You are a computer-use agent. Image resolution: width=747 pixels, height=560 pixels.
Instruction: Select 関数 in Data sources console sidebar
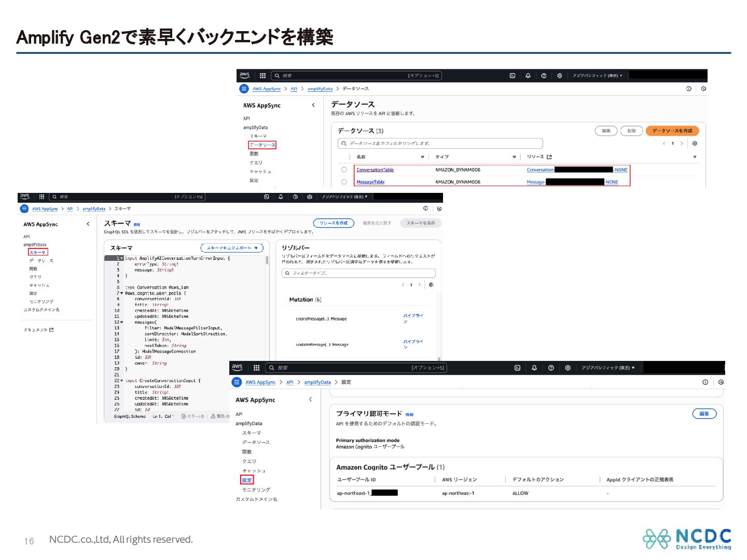point(254,154)
